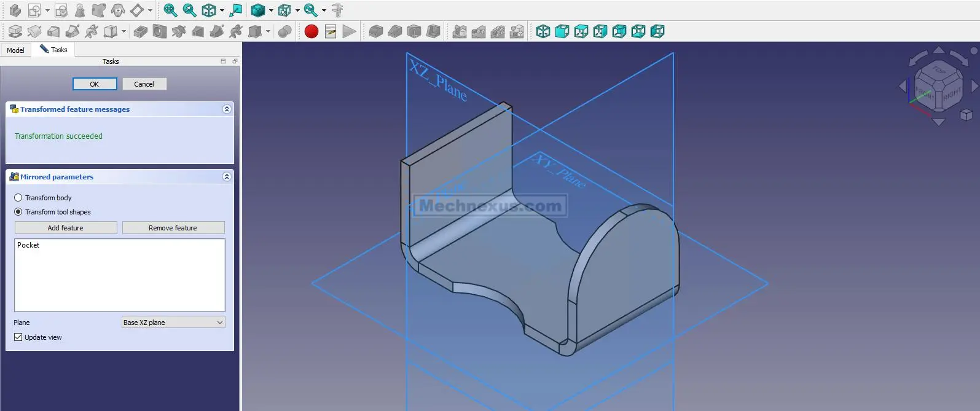This screenshot has height=411, width=980.
Task: Click the Create body icon
Action: (15, 10)
